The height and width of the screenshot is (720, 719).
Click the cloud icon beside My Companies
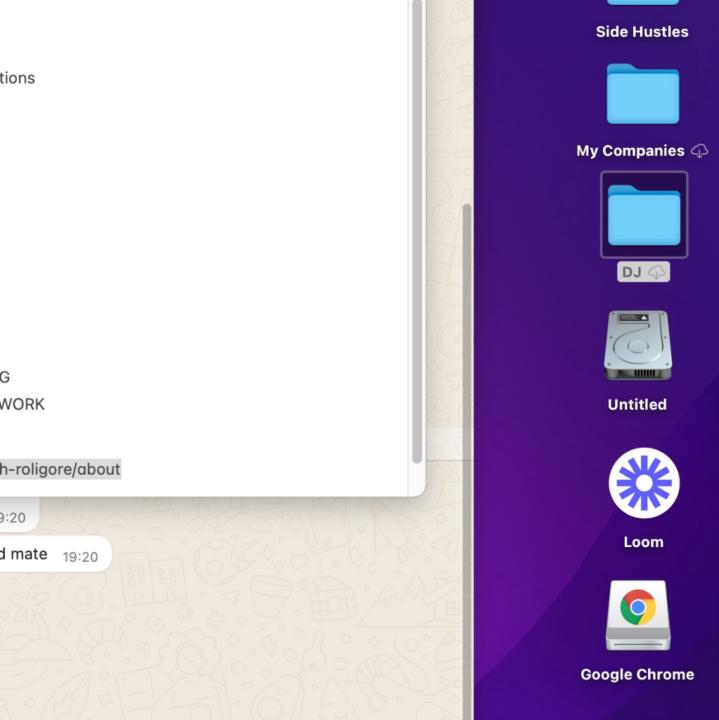click(x=700, y=151)
